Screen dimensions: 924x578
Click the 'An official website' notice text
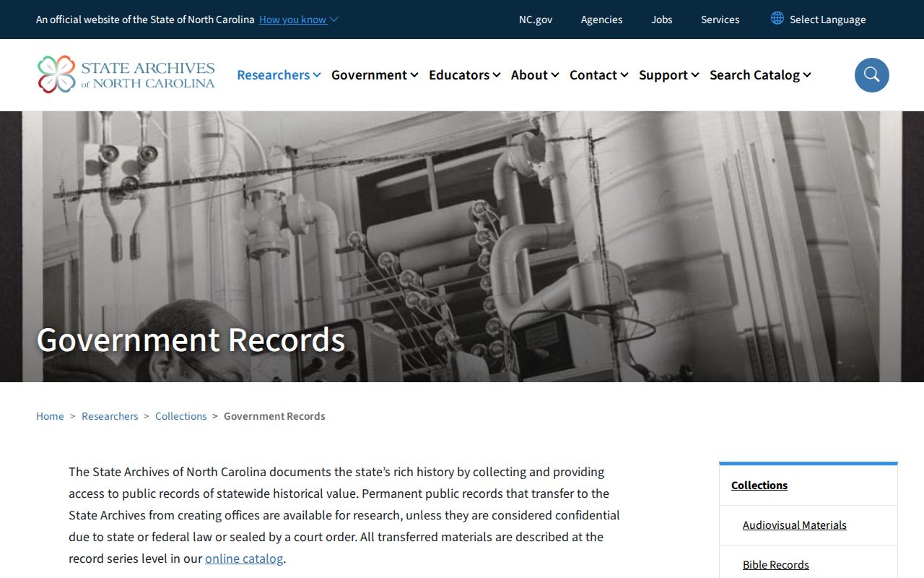tap(145, 20)
